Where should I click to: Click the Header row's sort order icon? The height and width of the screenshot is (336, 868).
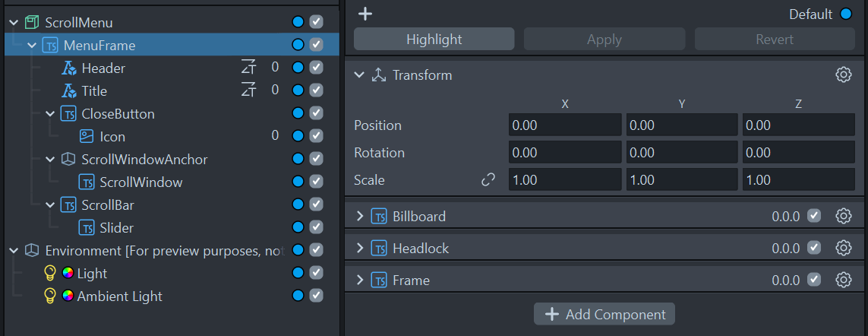[x=248, y=68]
